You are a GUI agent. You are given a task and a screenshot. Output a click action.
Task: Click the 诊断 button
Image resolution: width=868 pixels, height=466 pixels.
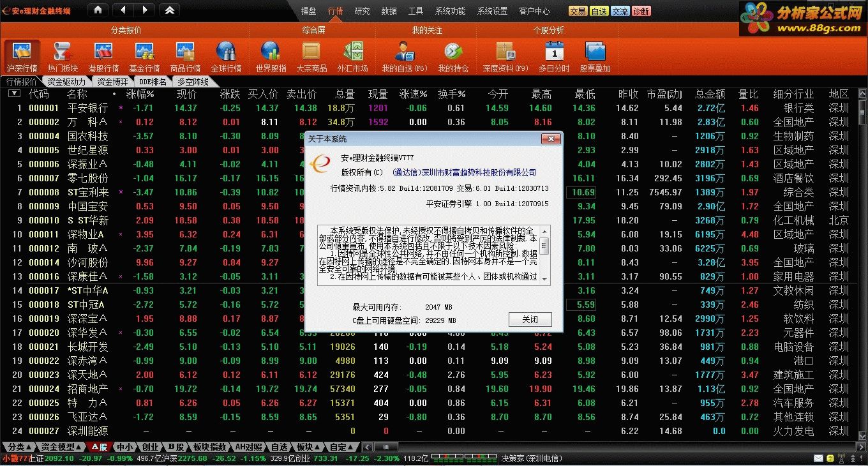click(641, 11)
